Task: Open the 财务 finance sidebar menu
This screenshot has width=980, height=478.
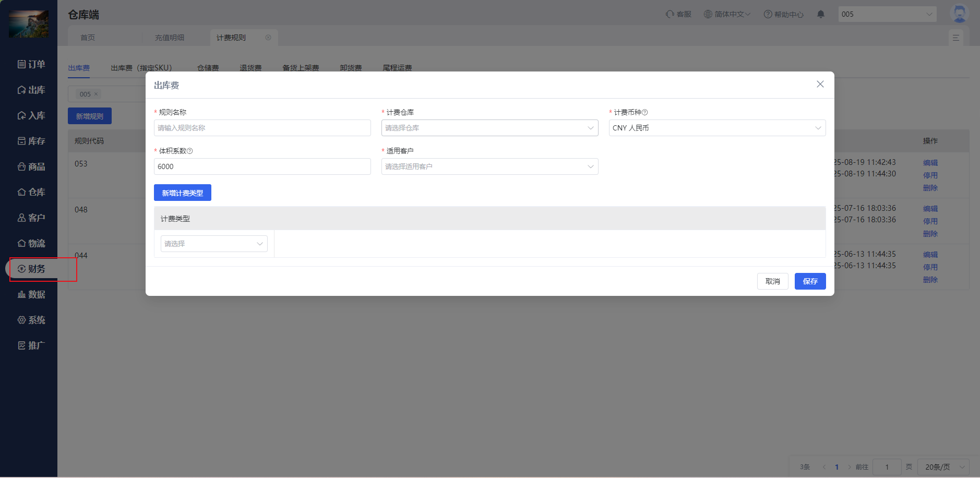Action: (31, 269)
